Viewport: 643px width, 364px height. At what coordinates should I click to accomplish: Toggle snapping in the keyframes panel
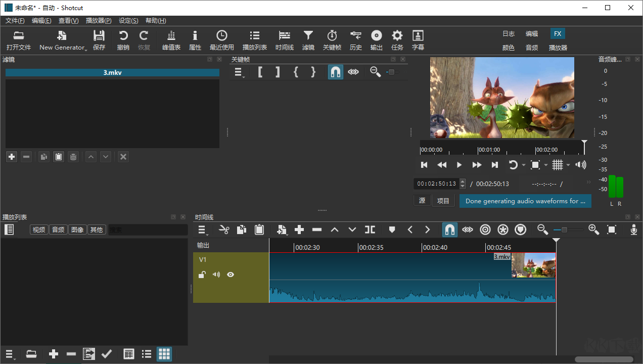[x=336, y=72]
